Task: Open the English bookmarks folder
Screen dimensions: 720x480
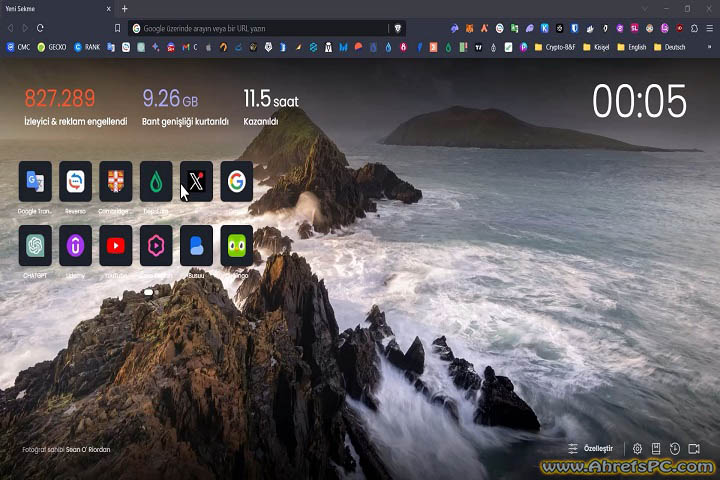Action: [x=631, y=47]
